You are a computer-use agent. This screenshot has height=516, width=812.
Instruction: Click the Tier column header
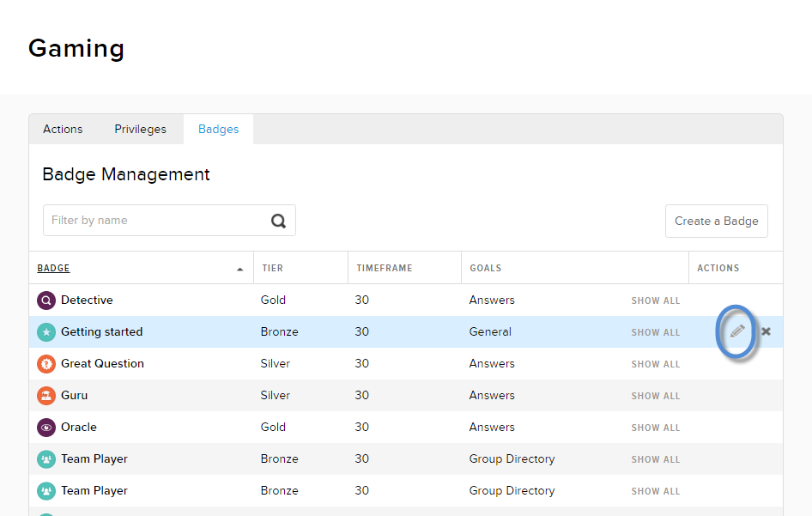tap(272, 269)
